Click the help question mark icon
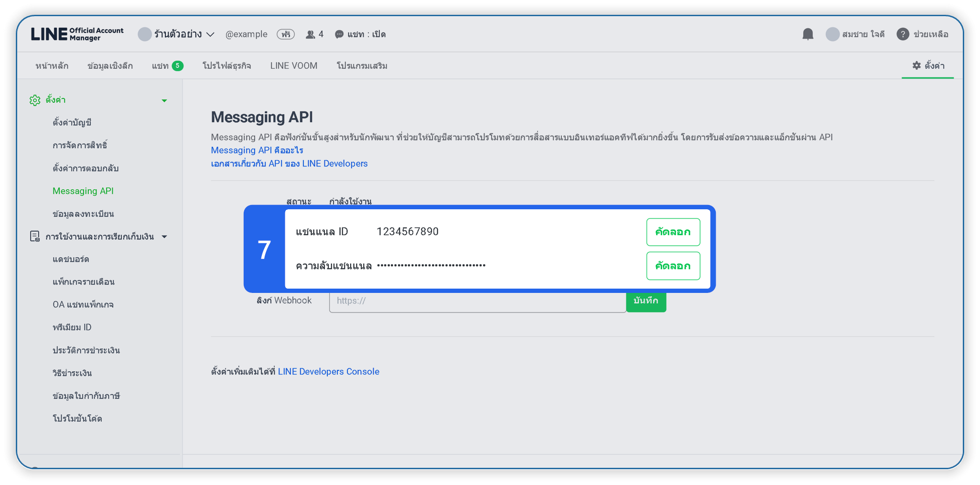This screenshot has width=980, height=485. tap(903, 34)
